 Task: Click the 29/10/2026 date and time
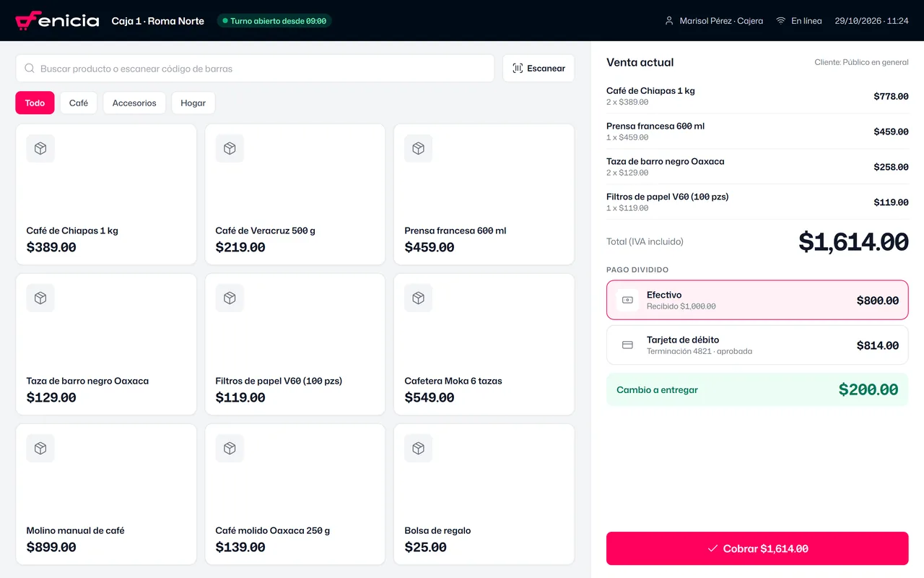point(871,21)
